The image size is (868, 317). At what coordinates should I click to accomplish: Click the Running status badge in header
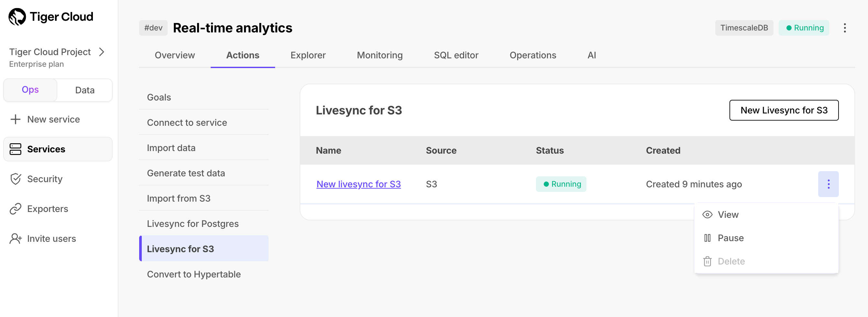[x=804, y=28]
